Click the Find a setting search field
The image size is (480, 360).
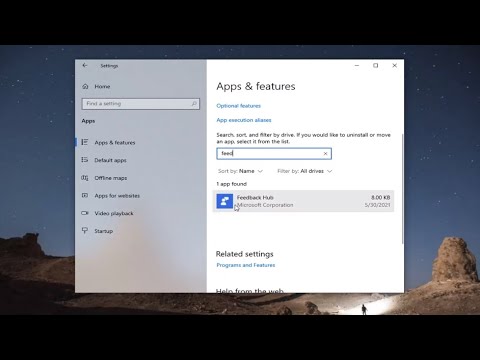click(x=141, y=104)
